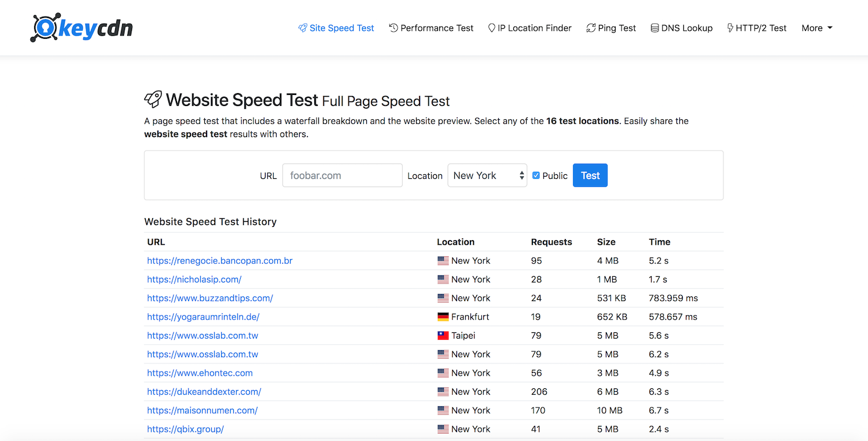Image resolution: width=868 pixels, height=441 pixels.
Task: Open the osslab.com.tw link tested from Taipei
Action: [x=203, y=336]
